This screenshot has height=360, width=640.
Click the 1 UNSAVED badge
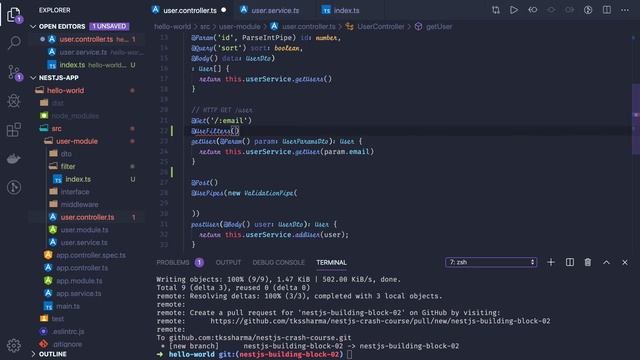coord(109,27)
